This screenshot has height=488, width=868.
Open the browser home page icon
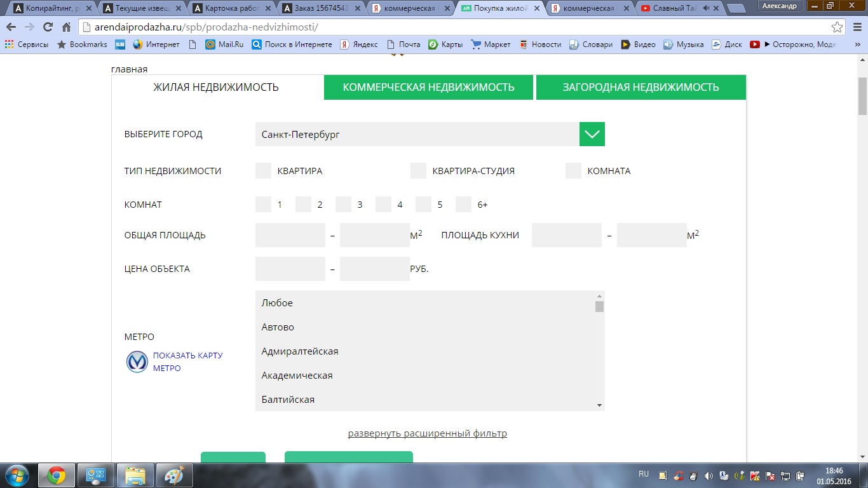coord(66,27)
